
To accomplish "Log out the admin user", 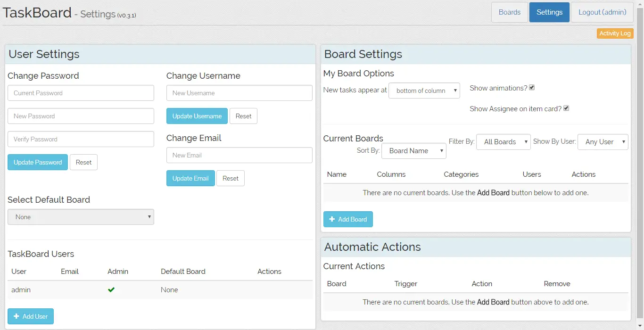I will pos(603,12).
